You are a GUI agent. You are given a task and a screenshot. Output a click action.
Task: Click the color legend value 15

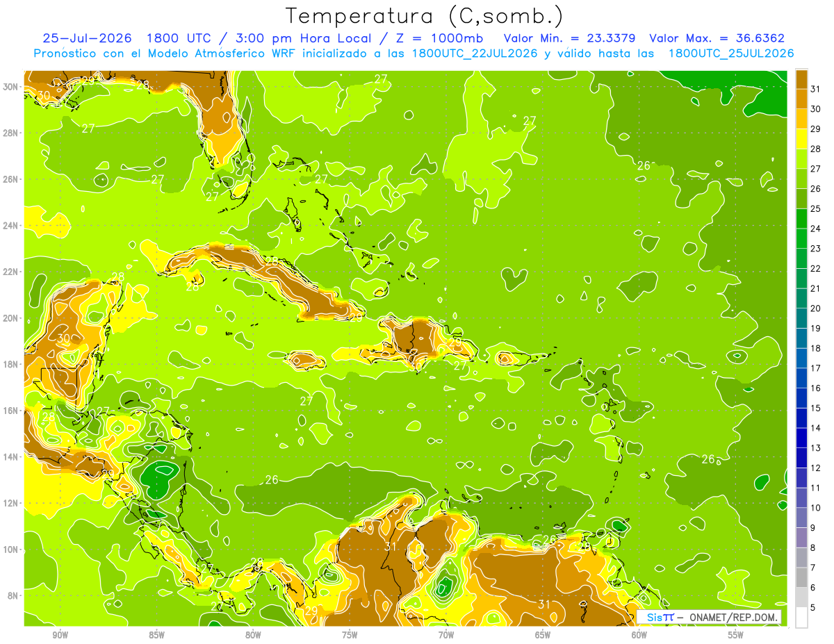(x=816, y=408)
